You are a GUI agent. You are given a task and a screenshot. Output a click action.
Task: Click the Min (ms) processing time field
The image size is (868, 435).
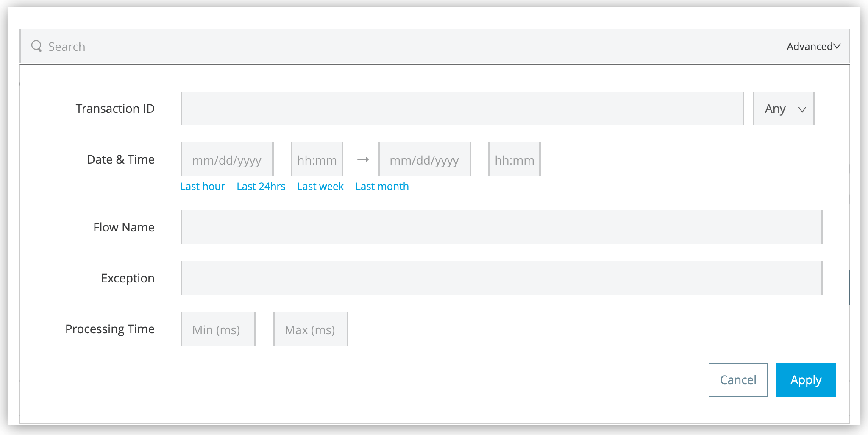pyautogui.click(x=217, y=329)
